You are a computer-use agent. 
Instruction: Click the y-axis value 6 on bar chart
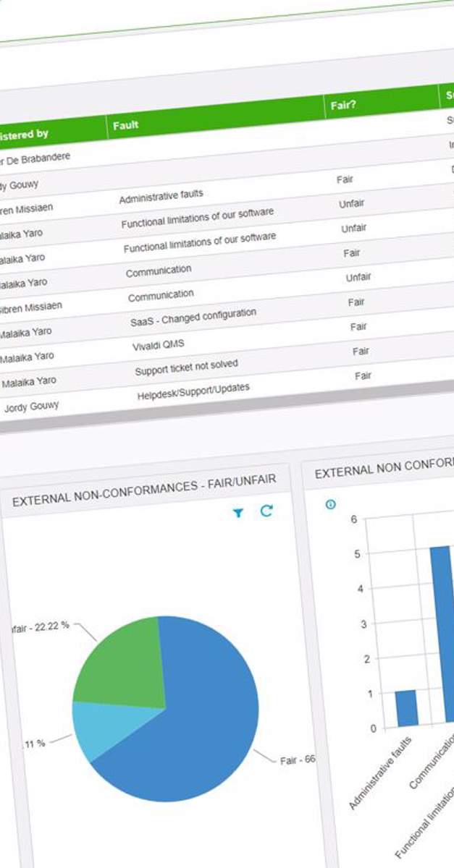pyautogui.click(x=354, y=519)
